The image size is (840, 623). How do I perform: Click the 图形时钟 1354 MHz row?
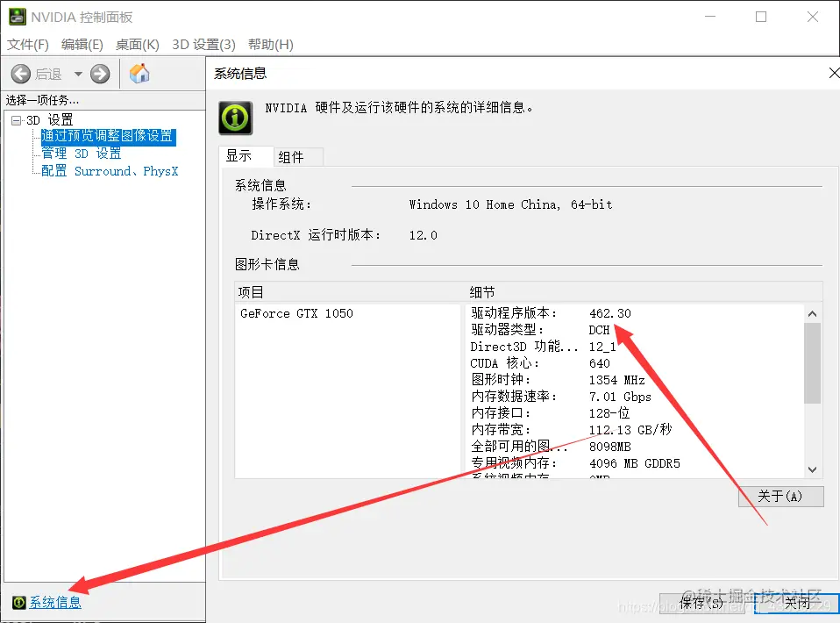558,380
